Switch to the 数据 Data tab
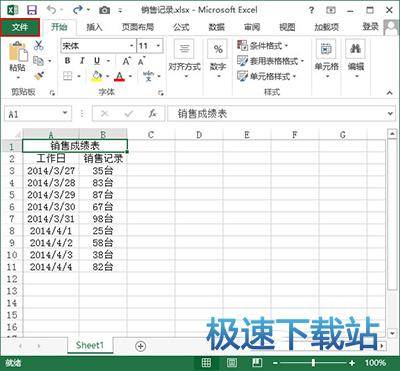Screen dimensions: 400x371 (x=217, y=27)
